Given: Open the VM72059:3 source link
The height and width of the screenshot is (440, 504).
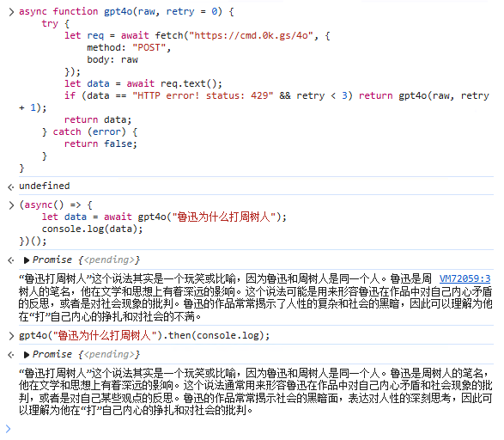Looking at the screenshot, I should click(465, 278).
